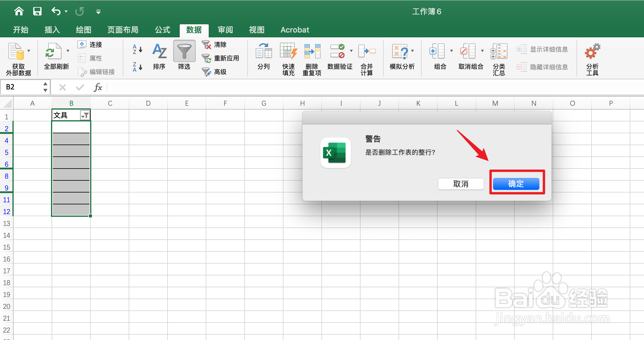Open quick access toolbar customize arrow
Screen dimensions: 644x340
pos(98,12)
